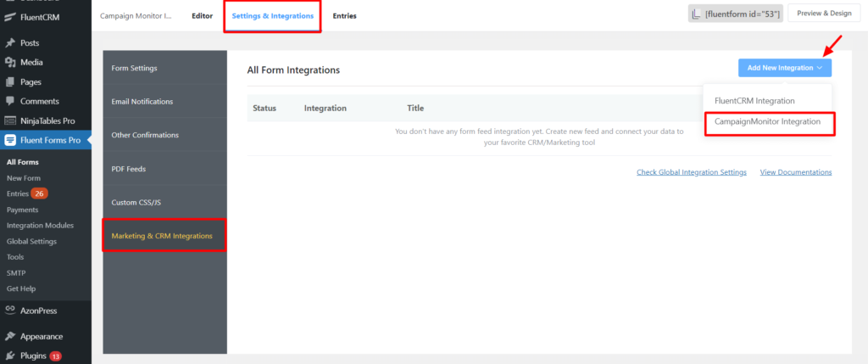Click FluentCRM menu label
This screenshot has width=868, height=364.
pyautogui.click(x=40, y=17)
